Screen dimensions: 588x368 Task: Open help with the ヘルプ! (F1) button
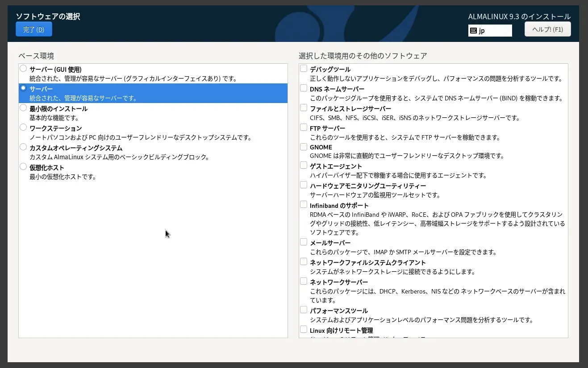pyautogui.click(x=547, y=29)
